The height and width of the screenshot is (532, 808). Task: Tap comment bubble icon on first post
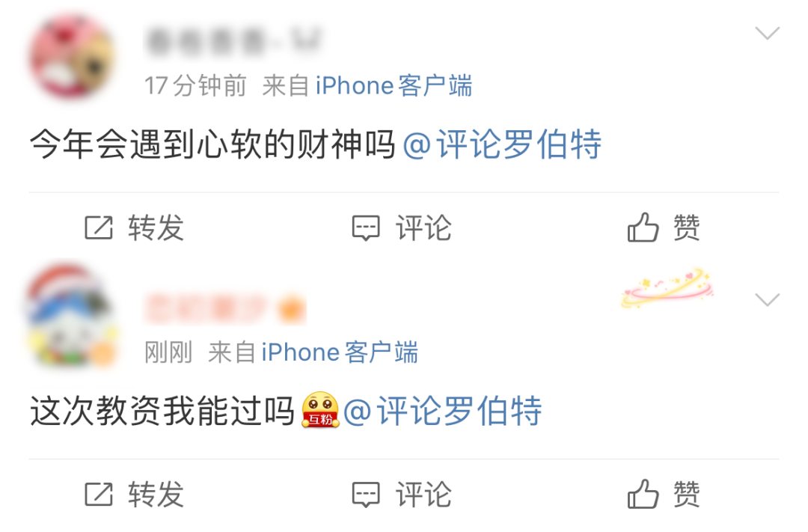click(366, 228)
